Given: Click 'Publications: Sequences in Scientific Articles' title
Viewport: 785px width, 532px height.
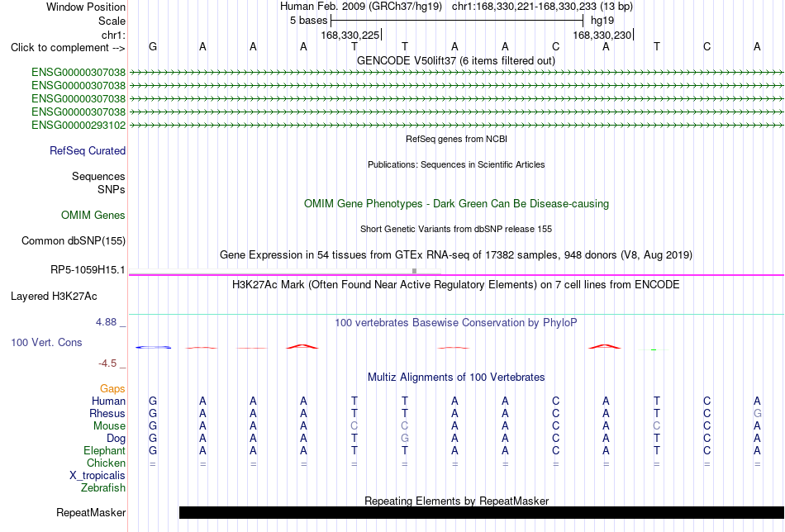Looking at the screenshot, I should coord(456,164).
